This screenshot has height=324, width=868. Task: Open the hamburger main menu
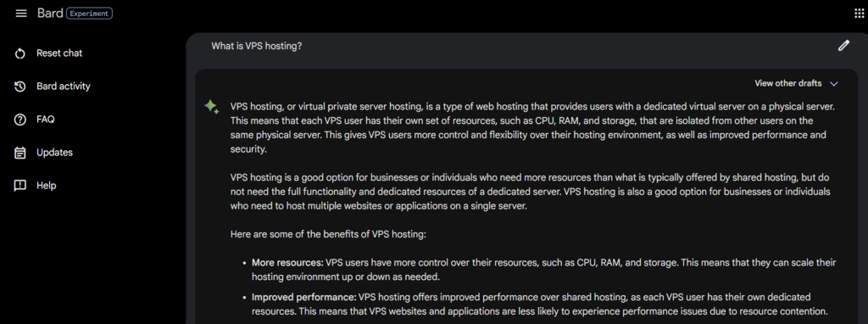pyautogui.click(x=21, y=14)
